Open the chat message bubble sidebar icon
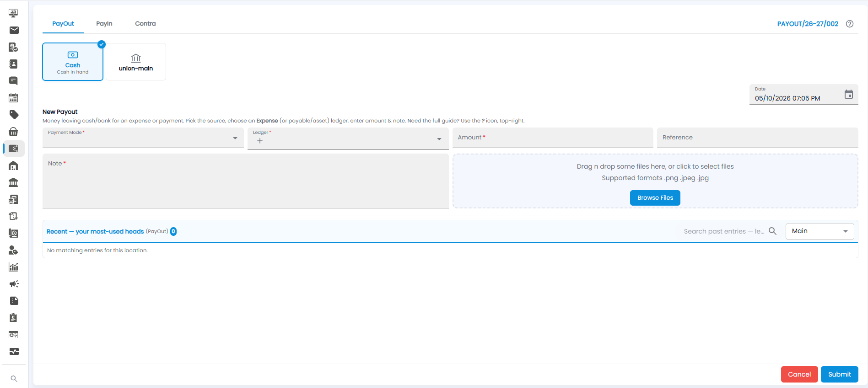This screenshot has height=388, width=868. 14,81
